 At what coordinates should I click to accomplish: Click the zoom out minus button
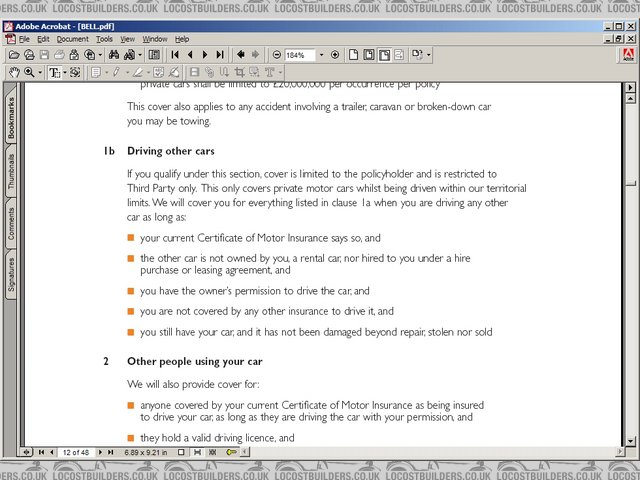276,54
